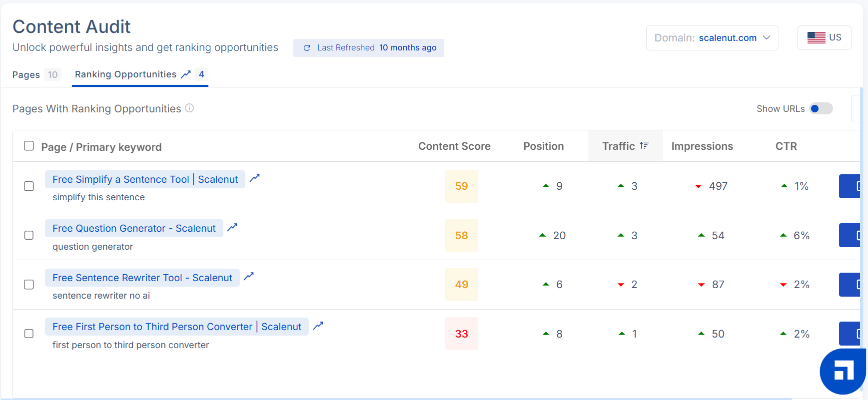Check the box for First Person to Third Person Converter

[29, 334]
